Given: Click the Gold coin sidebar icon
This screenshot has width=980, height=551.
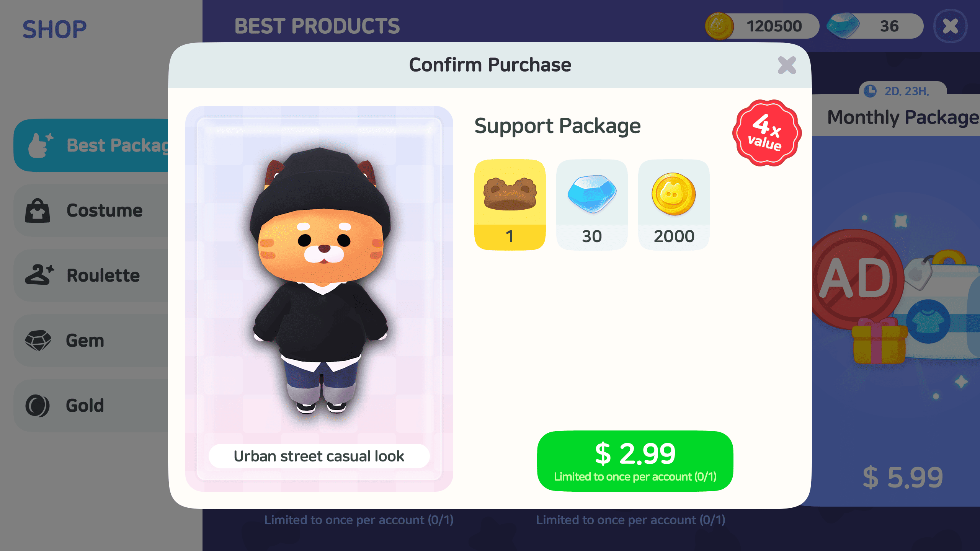Looking at the screenshot, I should (x=38, y=406).
